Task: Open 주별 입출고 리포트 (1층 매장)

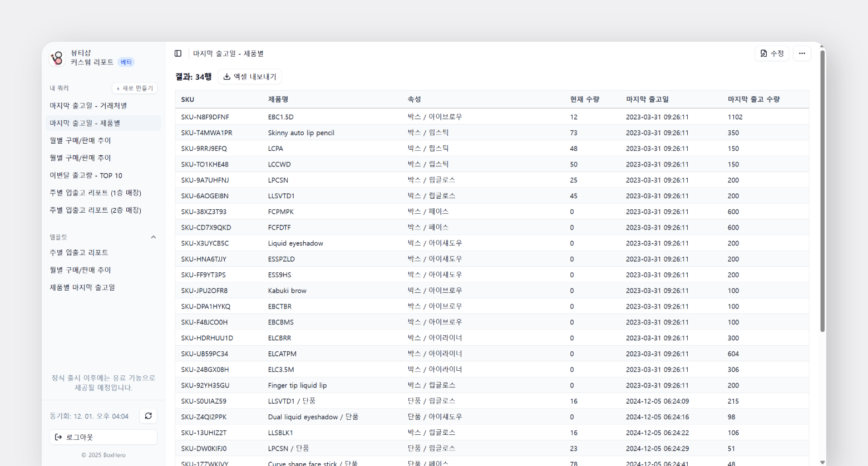Action: [x=96, y=193]
